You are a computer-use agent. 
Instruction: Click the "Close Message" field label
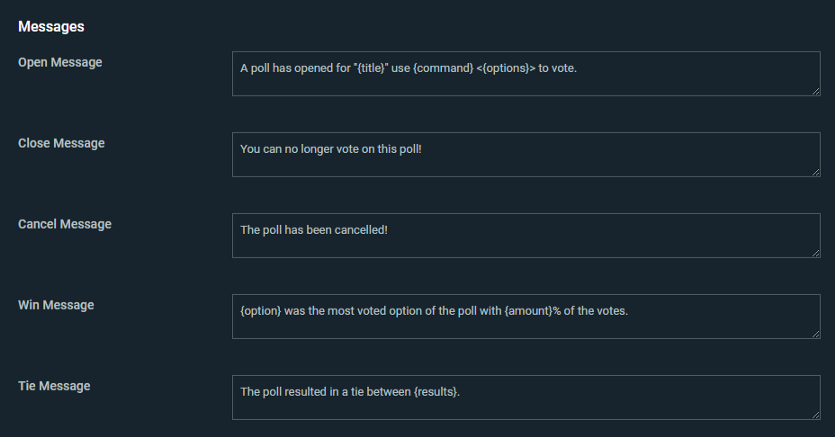(61, 143)
